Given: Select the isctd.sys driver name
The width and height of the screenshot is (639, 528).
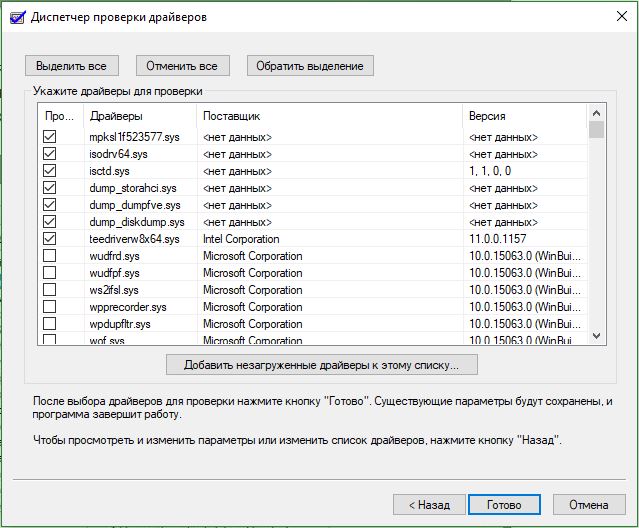Looking at the screenshot, I should 109,171.
